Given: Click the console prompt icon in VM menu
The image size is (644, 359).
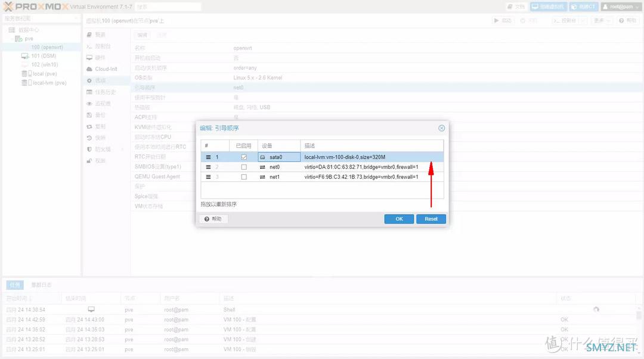Looking at the screenshot, I should pyautogui.click(x=89, y=47).
